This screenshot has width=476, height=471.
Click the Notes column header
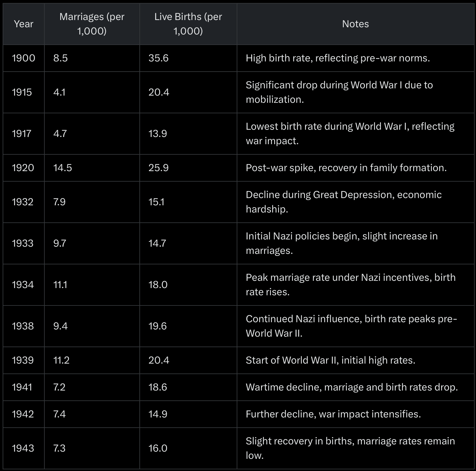[355, 24]
